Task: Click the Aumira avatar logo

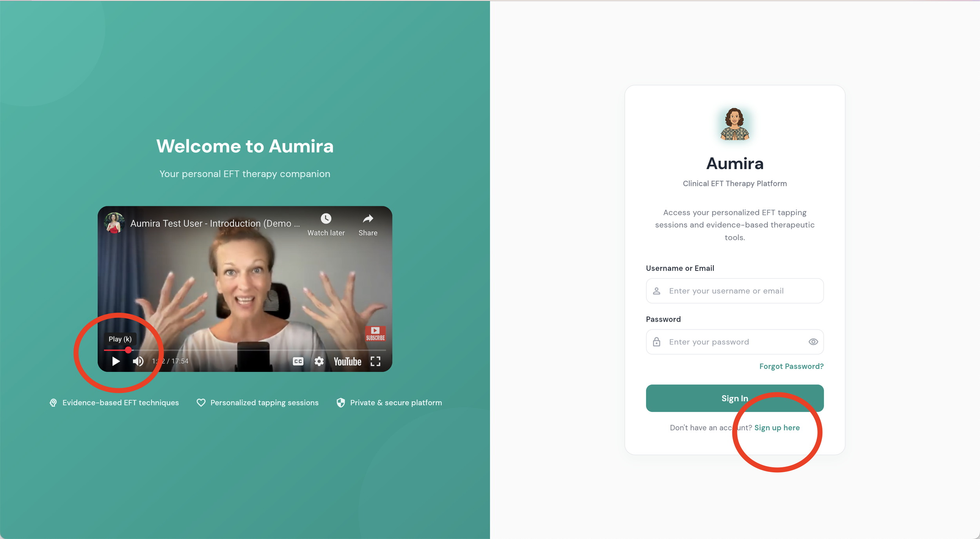Action: tap(735, 124)
